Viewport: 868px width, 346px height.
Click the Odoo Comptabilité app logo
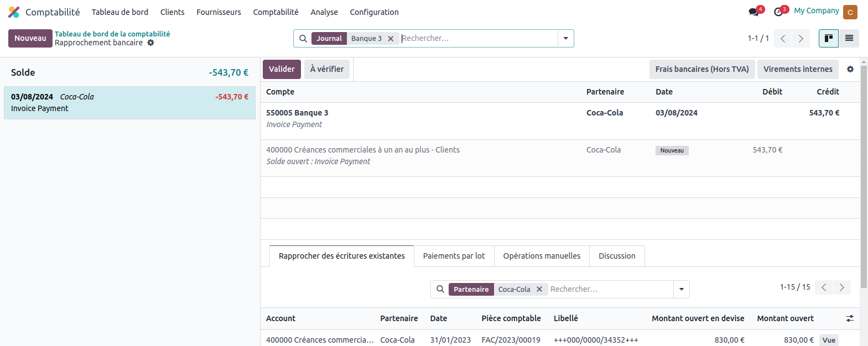pyautogui.click(x=14, y=12)
